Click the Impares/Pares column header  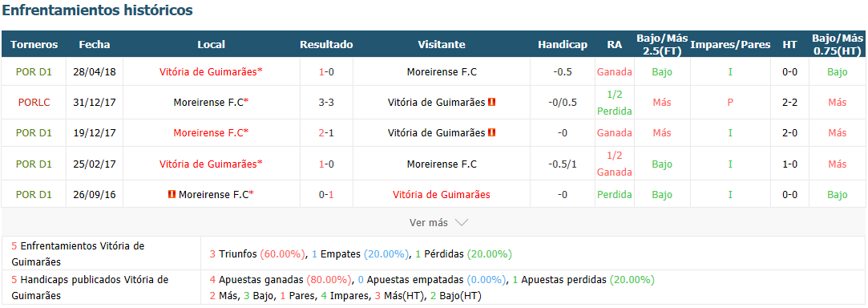coord(730,45)
